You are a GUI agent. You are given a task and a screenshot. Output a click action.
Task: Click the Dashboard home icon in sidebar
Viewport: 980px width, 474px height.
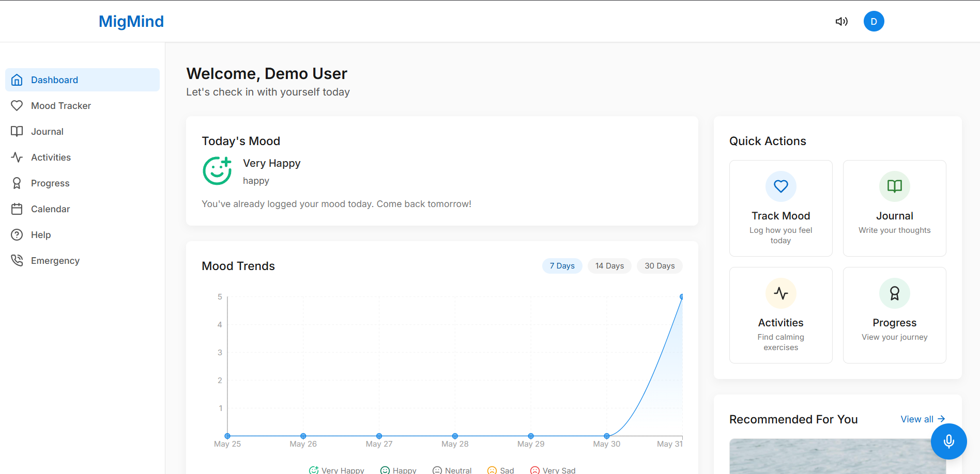pyautogui.click(x=17, y=80)
